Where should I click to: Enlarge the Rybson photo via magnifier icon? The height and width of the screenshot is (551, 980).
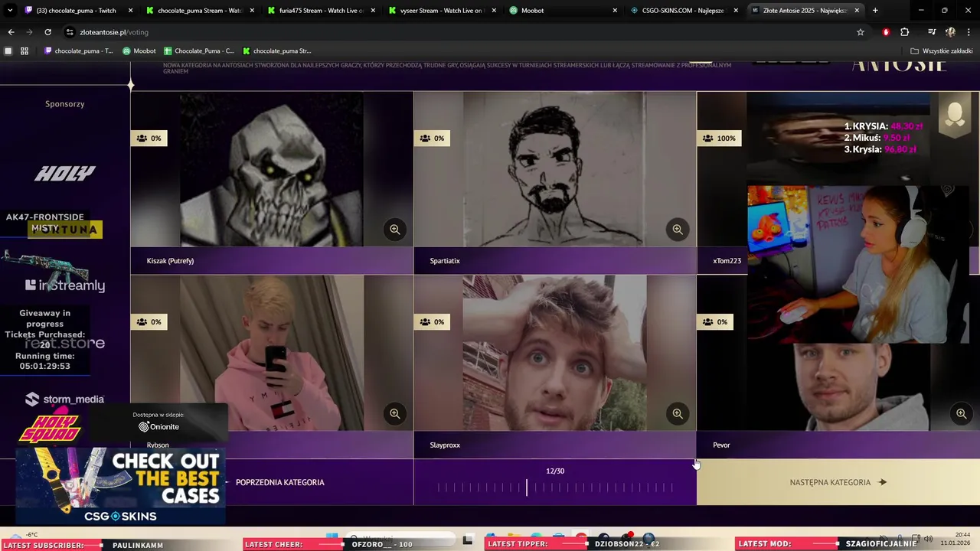[394, 413]
